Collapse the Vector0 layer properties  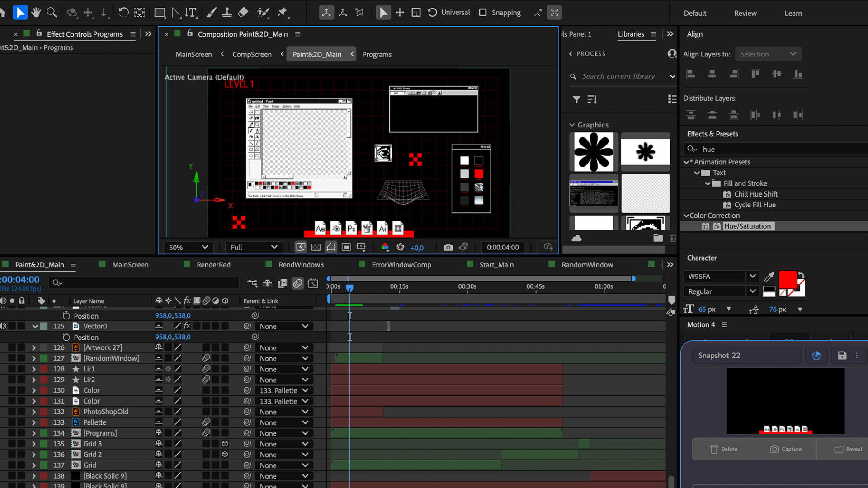(35, 326)
